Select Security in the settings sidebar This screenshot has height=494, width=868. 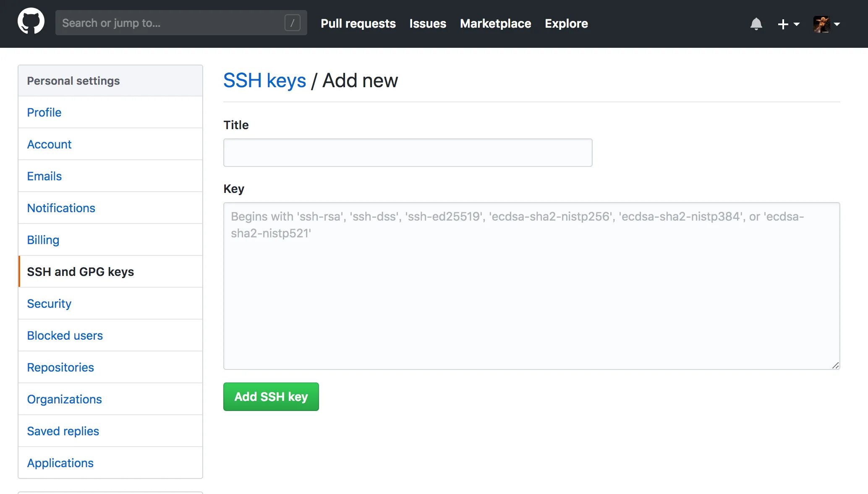(49, 304)
